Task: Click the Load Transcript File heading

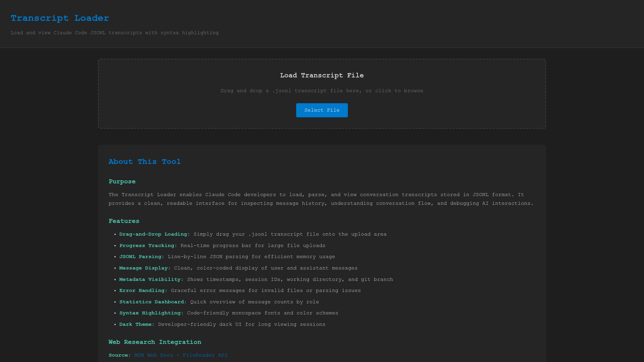Action: click(322, 75)
